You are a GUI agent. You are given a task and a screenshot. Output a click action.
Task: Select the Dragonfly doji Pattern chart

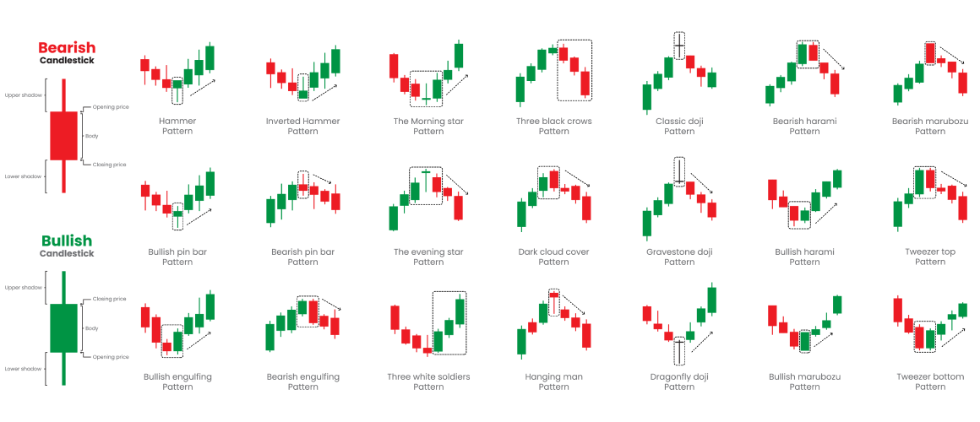click(x=679, y=325)
